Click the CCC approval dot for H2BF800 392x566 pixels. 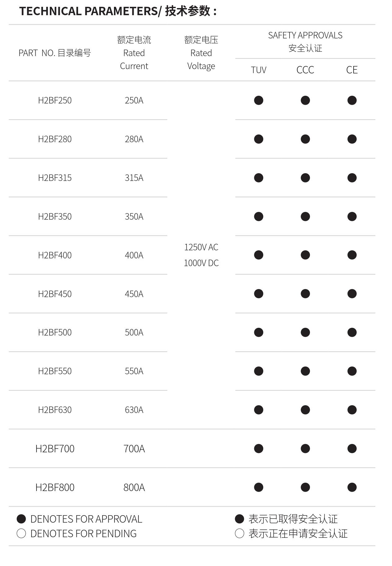305,487
